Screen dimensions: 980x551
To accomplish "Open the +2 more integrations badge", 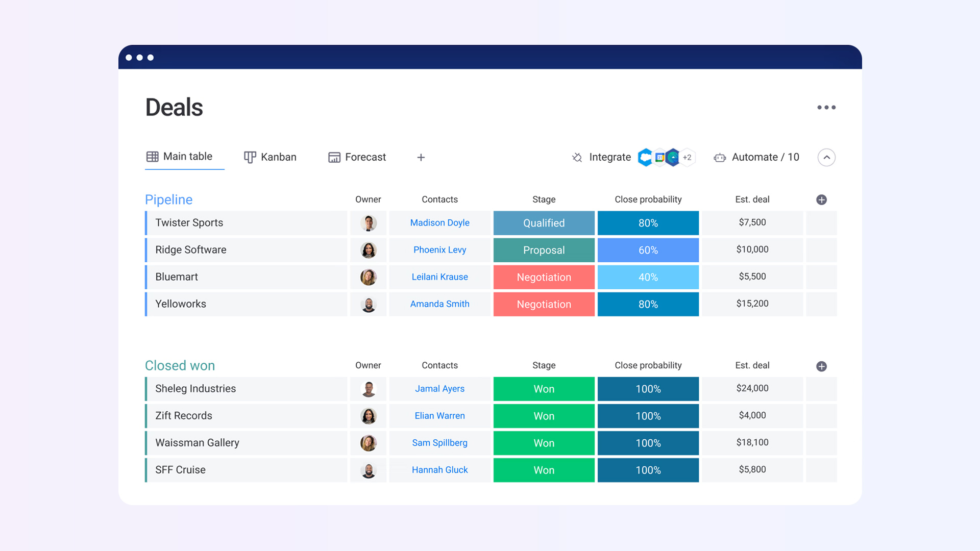I will click(x=687, y=157).
